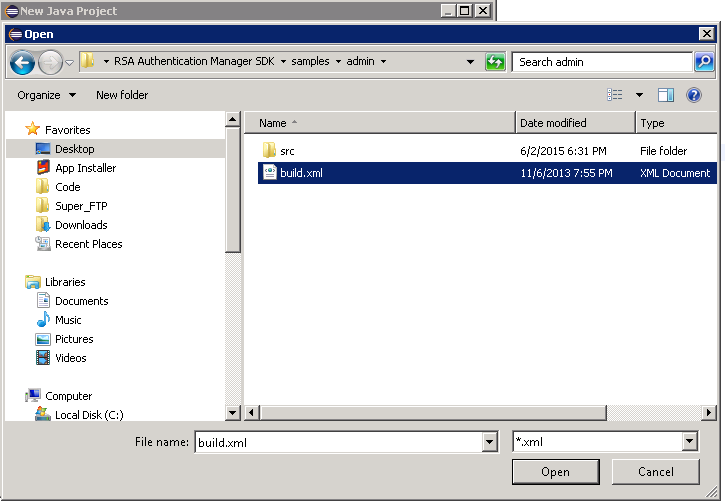Select the Music library
725x504 pixels.
tap(68, 320)
